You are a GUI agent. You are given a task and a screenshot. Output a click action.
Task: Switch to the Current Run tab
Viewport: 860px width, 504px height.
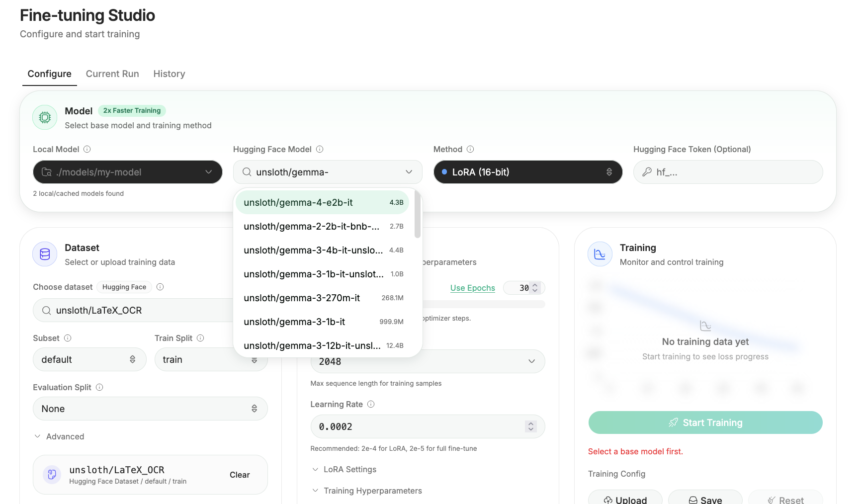pos(112,74)
